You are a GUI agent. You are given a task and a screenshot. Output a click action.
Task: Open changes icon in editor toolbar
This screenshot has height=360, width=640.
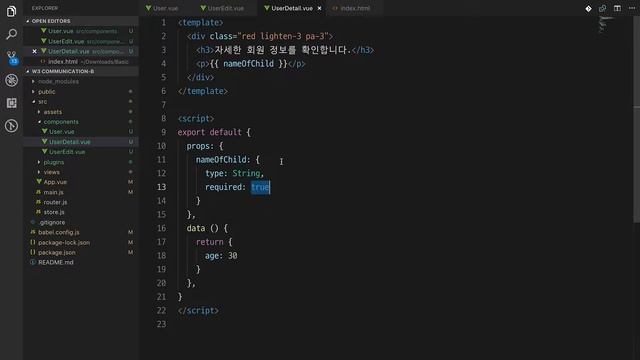[x=602, y=8]
